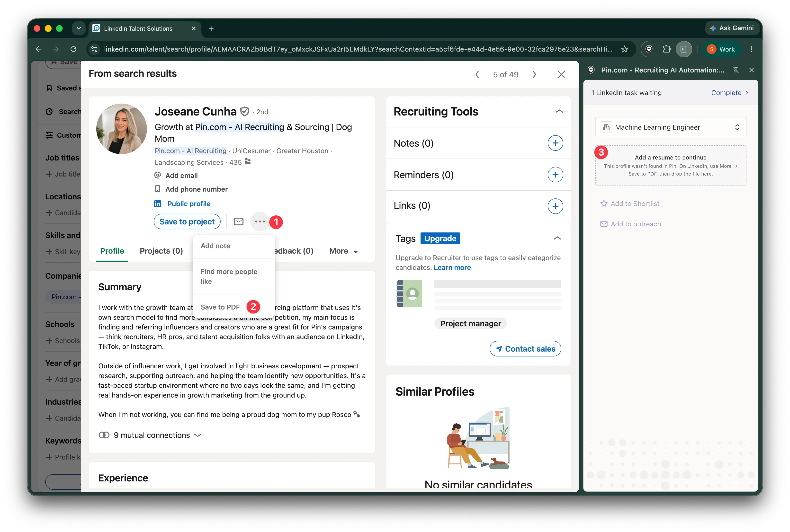Unpin the Pin.com side panel
The image size is (790, 532).
click(x=735, y=70)
